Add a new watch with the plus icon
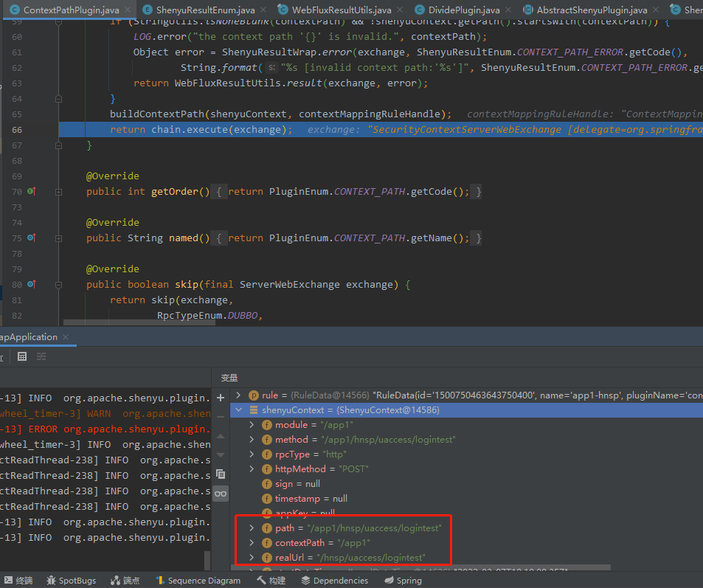The width and height of the screenshot is (703, 588). pyautogui.click(x=221, y=398)
